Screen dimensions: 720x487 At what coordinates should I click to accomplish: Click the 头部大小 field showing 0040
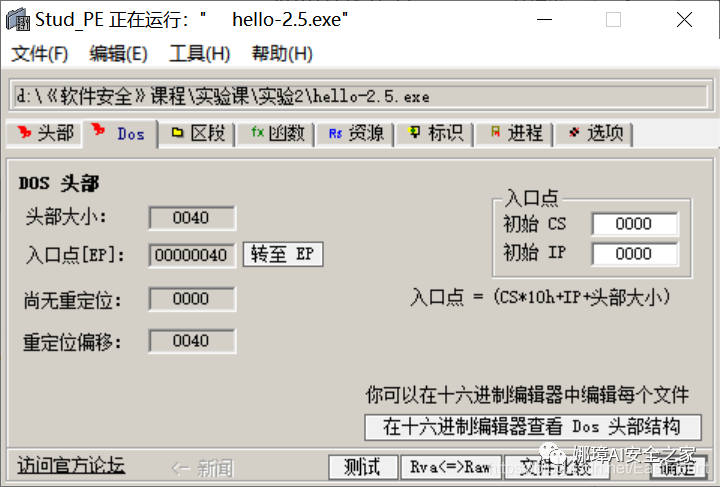coord(192,218)
